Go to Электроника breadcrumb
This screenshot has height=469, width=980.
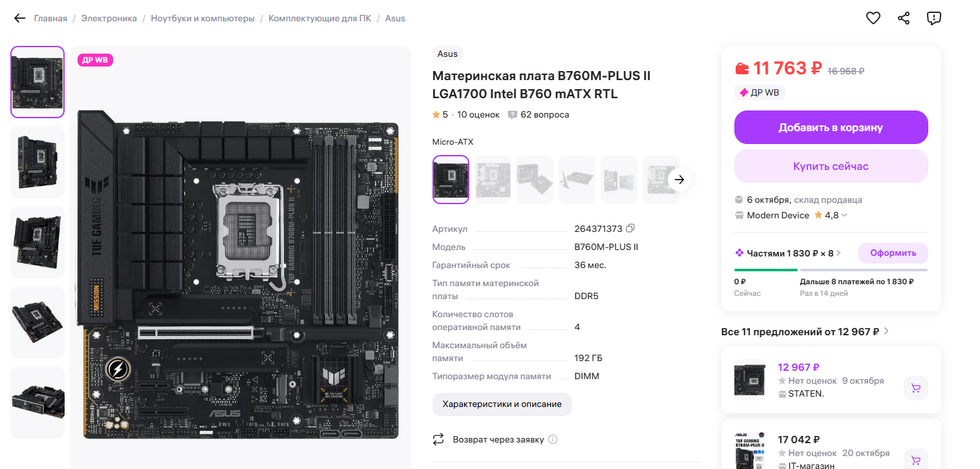109,19
